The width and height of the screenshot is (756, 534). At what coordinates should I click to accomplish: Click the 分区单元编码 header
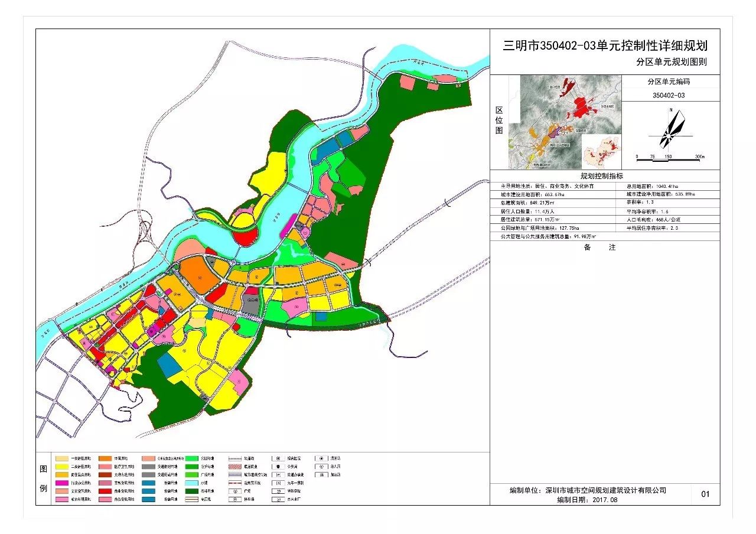point(668,82)
